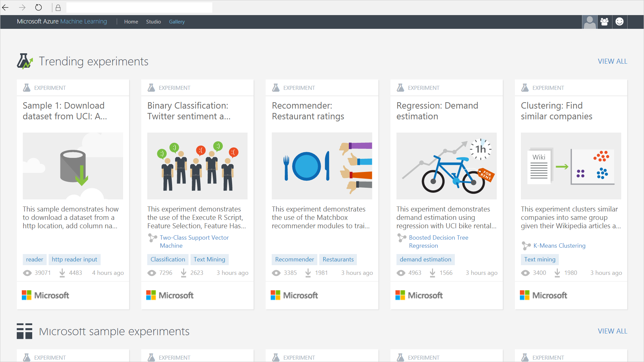The height and width of the screenshot is (362, 644).
Task: Click download icon on Twitter sentiment card
Action: pyautogui.click(x=183, y=273)
